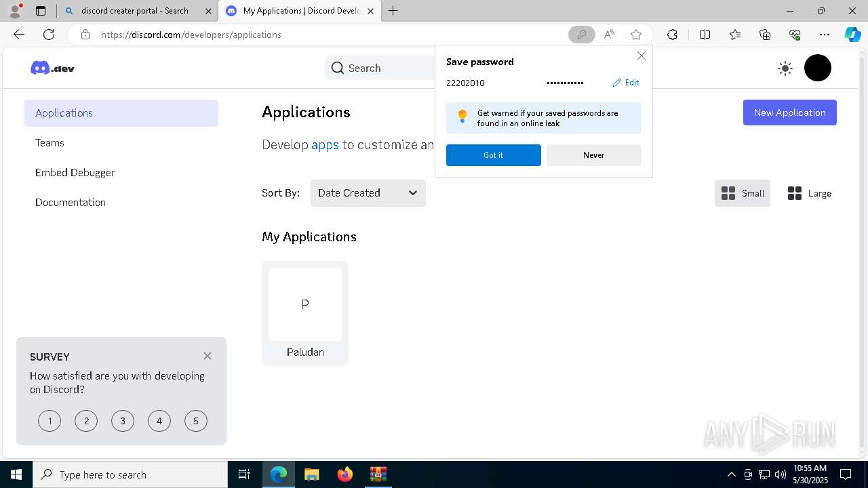
Task: Rate satisfaction as 1 in survey
Action: pos(50,421)
